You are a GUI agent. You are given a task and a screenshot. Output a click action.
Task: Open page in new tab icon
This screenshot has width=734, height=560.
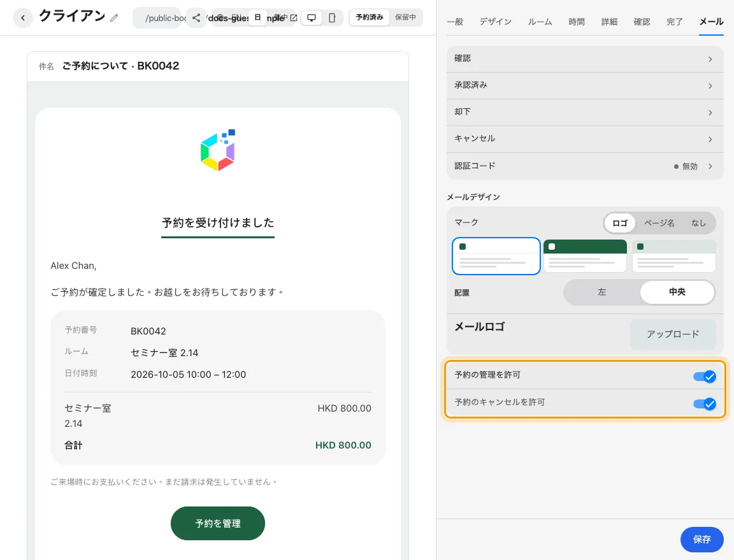click(294, 18)
